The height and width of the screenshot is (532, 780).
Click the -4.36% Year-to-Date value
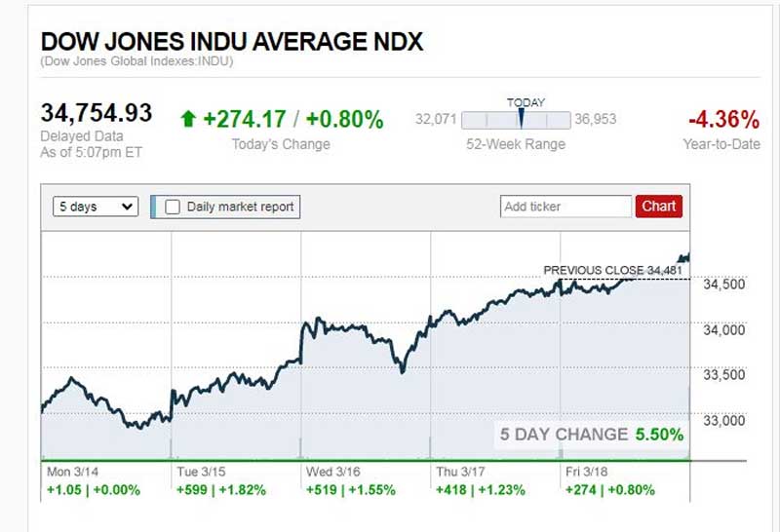[723, 120]
